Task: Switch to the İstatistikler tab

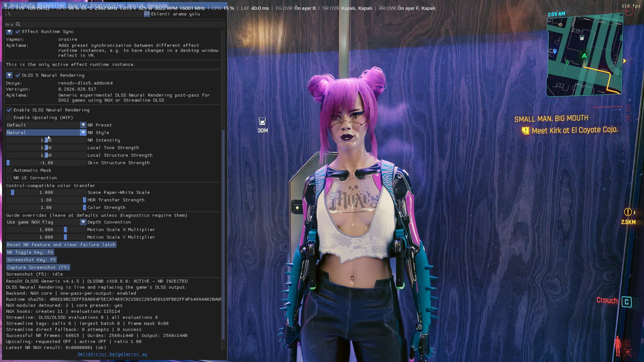Action: (x=107, y=5)
